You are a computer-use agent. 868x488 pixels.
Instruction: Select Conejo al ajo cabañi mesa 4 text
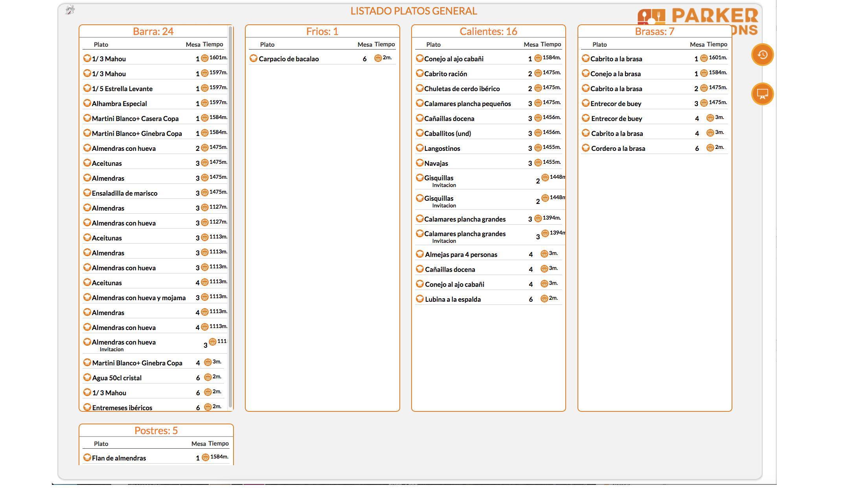454,284
